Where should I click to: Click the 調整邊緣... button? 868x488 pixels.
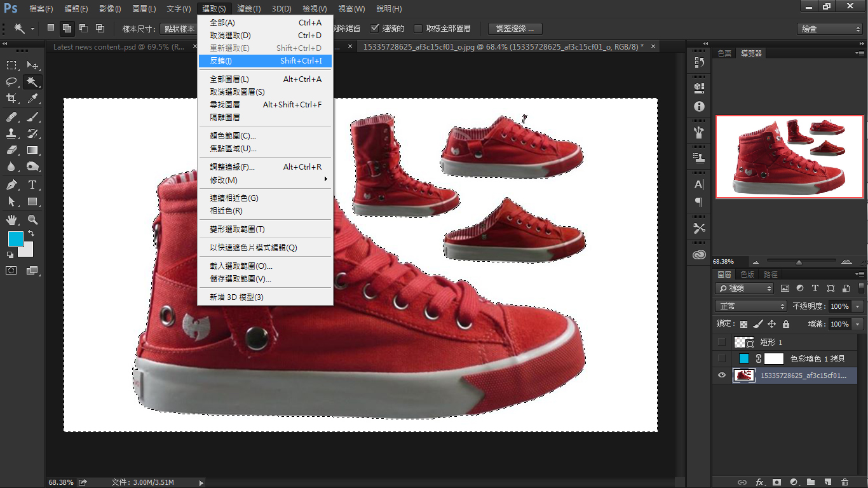pos(515,29)
